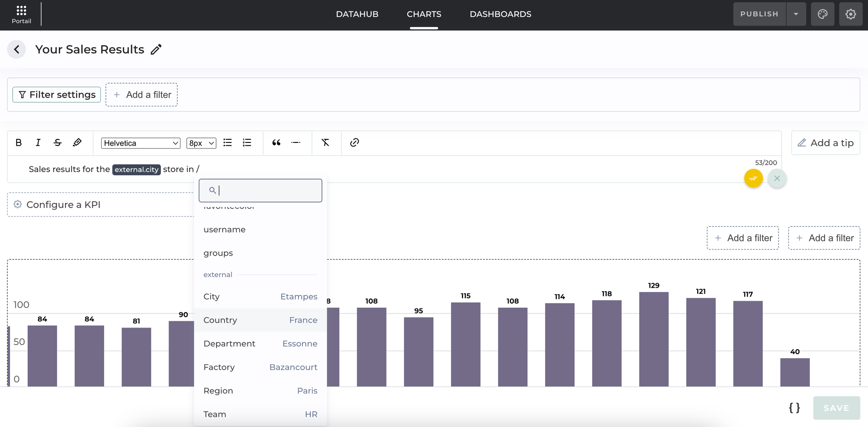Viewport: 868px width, 427px height.
Task: Expand the Publish dropdown arrow
Action: click(x=796, y=14)
